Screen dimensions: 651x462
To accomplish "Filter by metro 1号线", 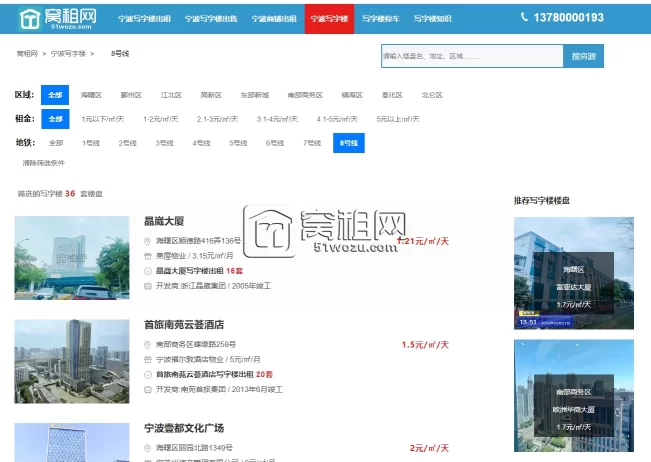I will point(91,143).
